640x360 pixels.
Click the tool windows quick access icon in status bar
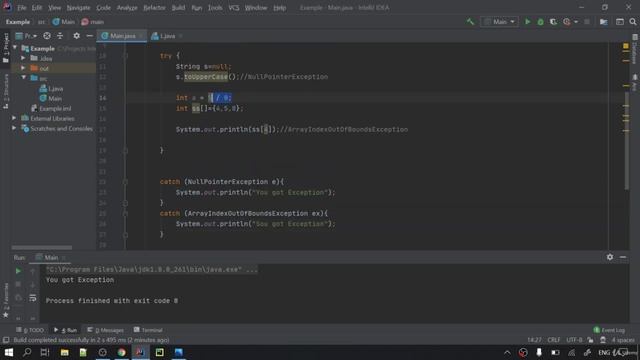point(6,340)
